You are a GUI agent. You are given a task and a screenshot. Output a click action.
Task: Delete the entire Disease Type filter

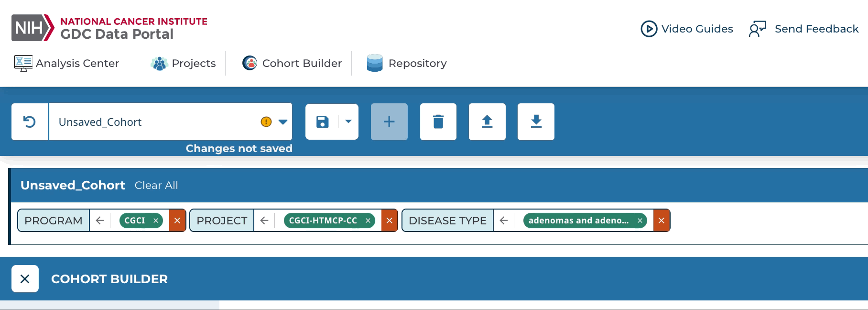click(x=662, y=221)
